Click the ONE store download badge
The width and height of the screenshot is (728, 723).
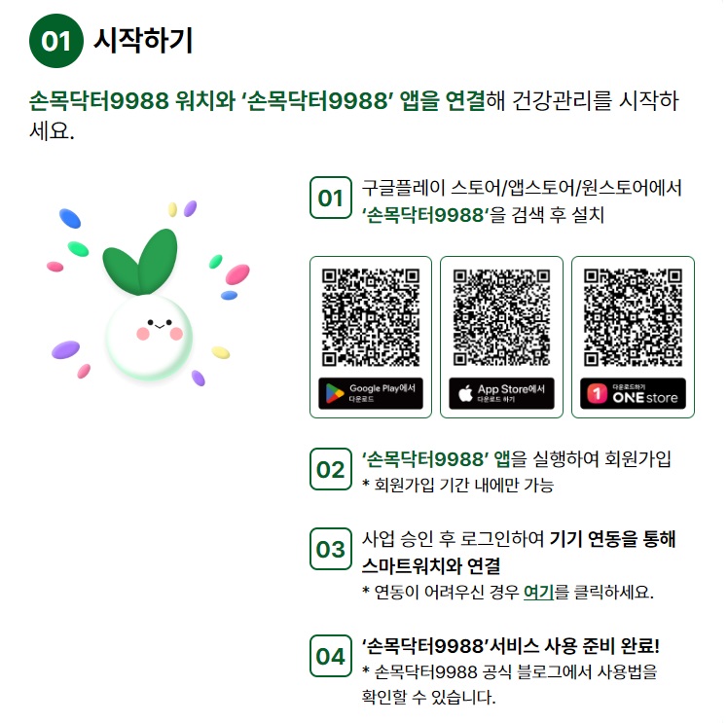point(633,393)
